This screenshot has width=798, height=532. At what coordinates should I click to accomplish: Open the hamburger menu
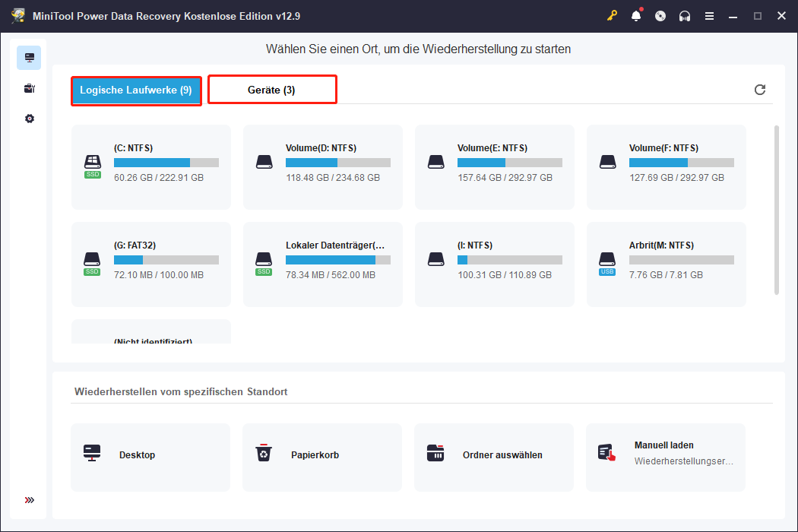709,16
